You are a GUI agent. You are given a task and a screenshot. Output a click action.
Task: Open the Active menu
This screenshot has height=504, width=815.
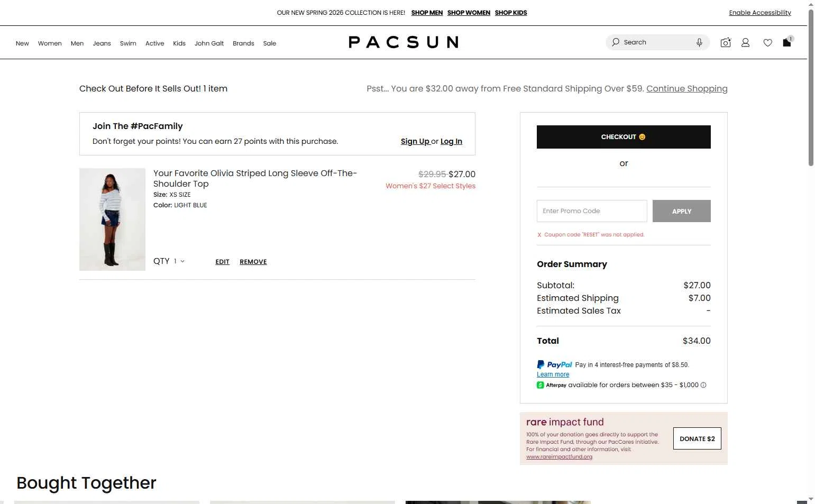point(154,43)
